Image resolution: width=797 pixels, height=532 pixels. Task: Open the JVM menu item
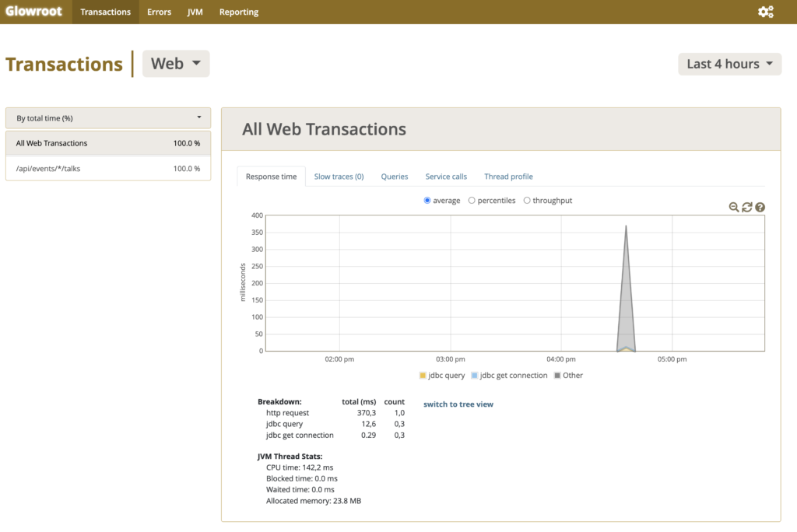[x=195, y=12]
